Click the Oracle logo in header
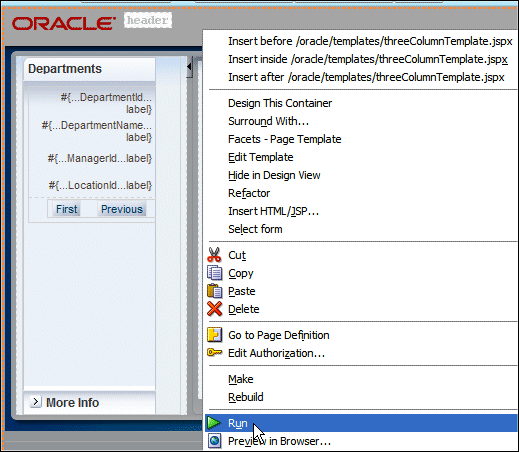 (63, 23)
